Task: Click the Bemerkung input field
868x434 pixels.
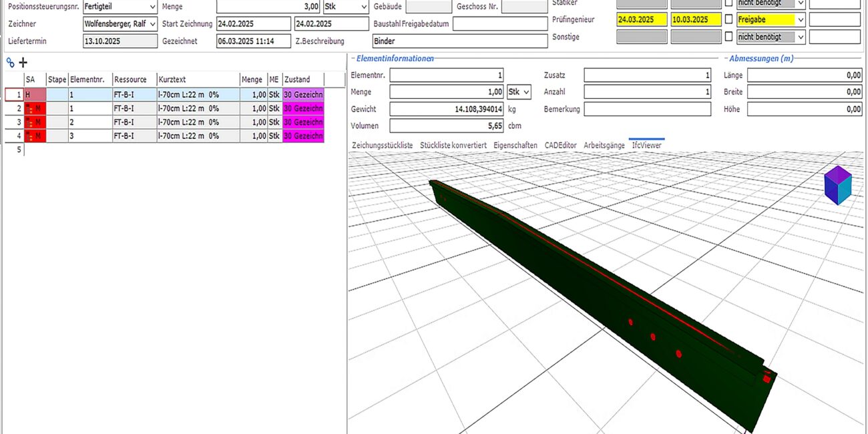Action: (647, 109)
